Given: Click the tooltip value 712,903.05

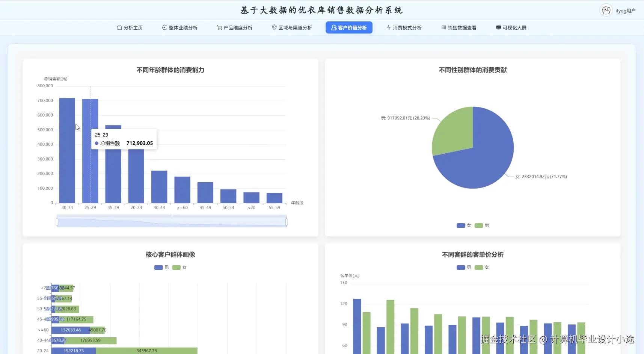Looking at the screenshot, I should coord(140,143).
